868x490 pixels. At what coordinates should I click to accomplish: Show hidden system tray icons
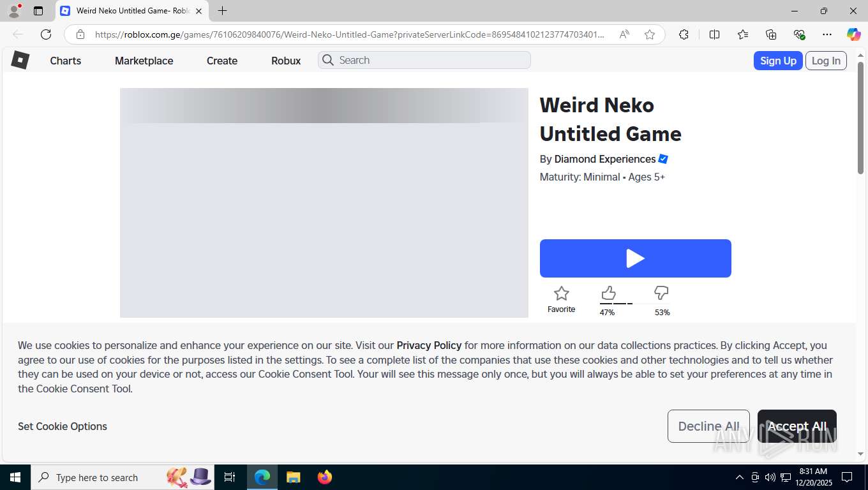[x=740, y=477]
